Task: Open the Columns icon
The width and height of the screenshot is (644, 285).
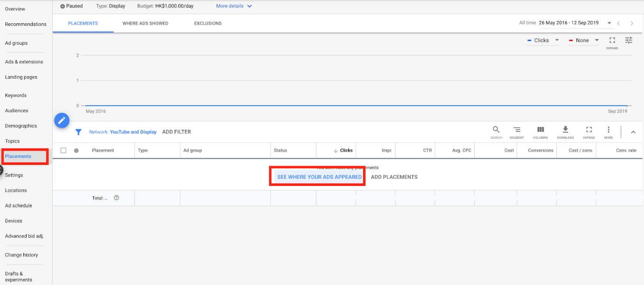Action: tap(540, 130)
